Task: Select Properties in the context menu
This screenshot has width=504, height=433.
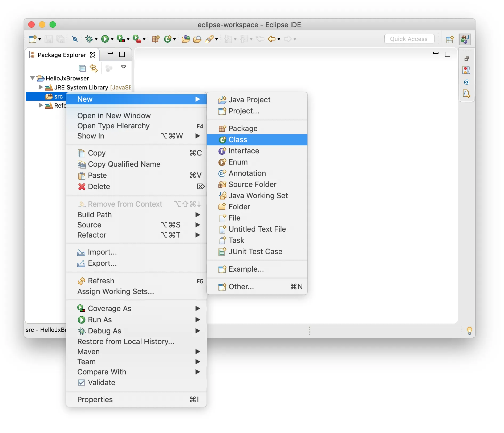Action: (136, 399)
